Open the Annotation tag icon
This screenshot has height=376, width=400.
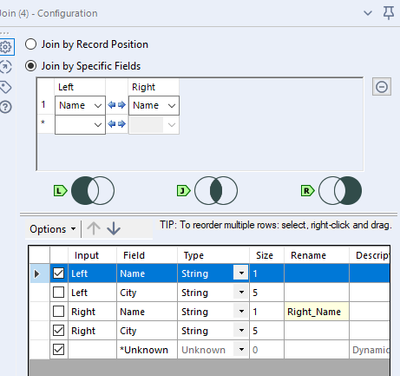(x=5, y=87)
